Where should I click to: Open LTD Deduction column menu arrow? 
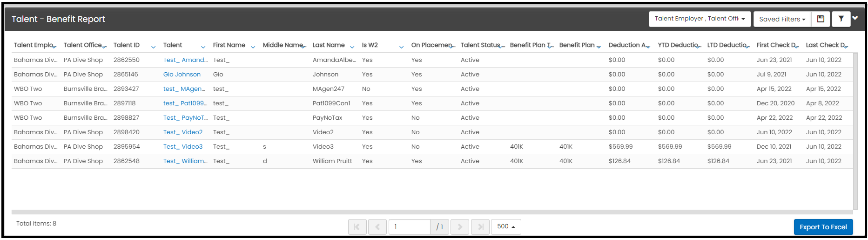[747, 47]
